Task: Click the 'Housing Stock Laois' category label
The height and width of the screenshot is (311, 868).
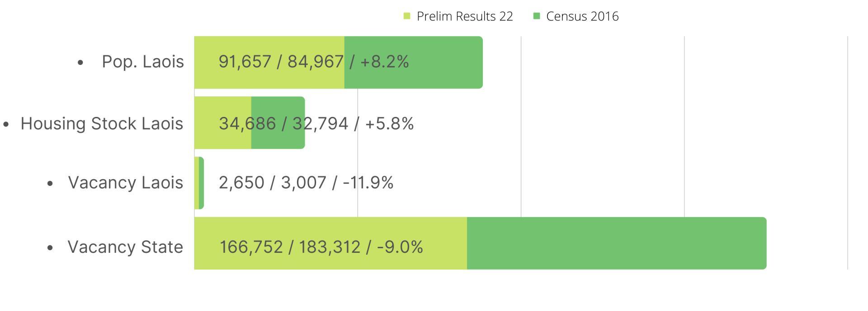Action: [x=102, y=123]
